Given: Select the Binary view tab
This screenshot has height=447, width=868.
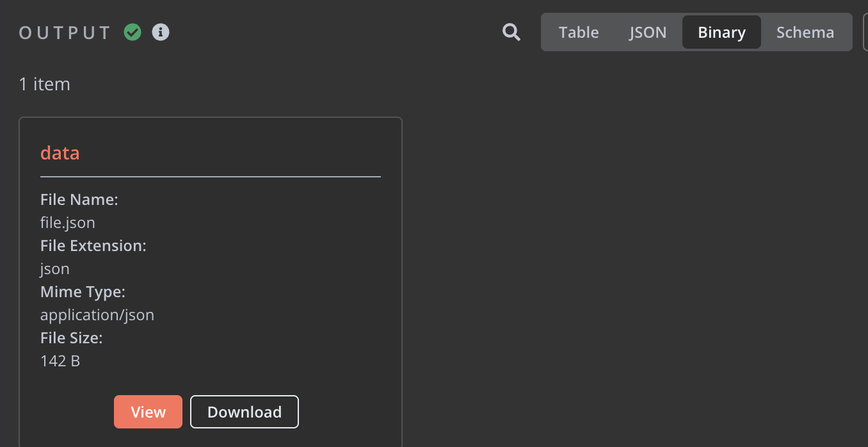Looking at the screenshot, I should coord(721,33).
